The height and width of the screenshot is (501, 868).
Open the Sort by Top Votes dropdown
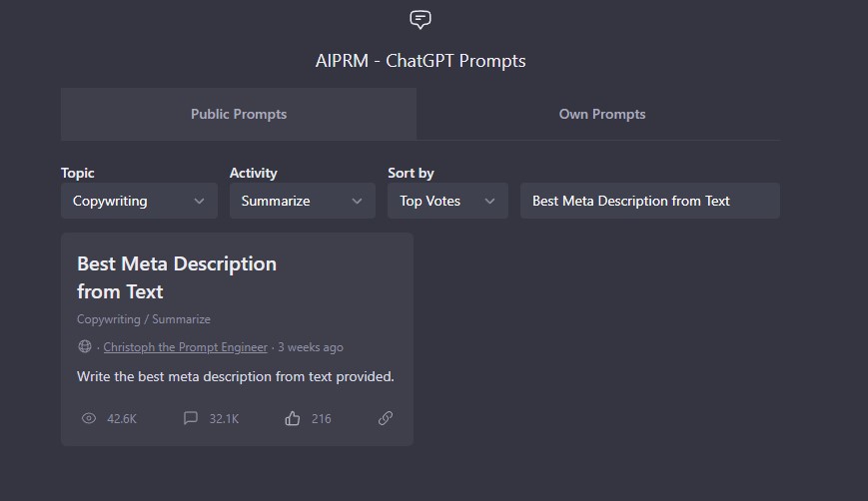click(447, 201)
